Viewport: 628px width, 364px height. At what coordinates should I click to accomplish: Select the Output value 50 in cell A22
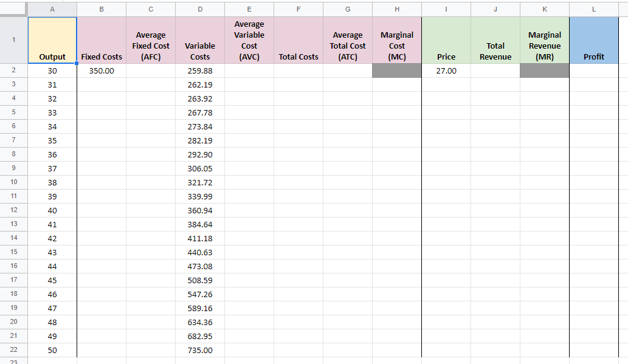(x=52, y=350)
